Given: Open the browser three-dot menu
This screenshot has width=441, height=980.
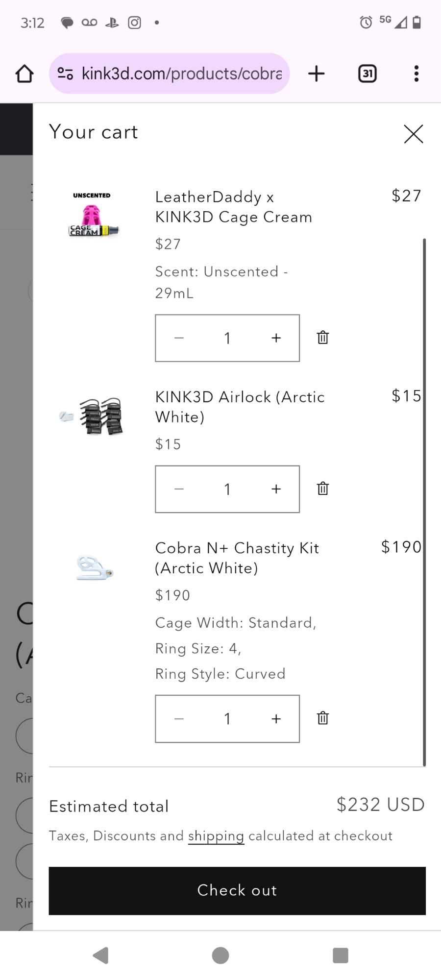Looking at the screenshot, I should click(x=416, y=73).
